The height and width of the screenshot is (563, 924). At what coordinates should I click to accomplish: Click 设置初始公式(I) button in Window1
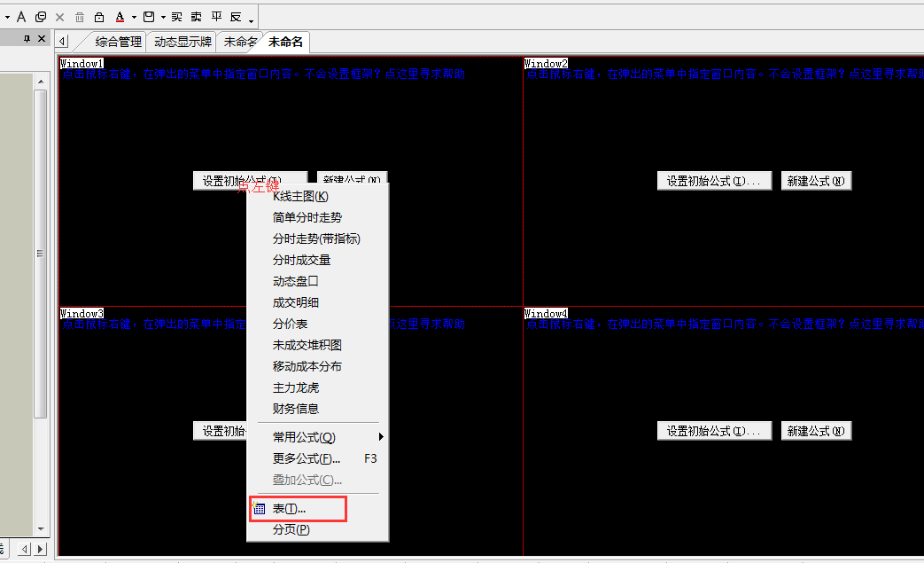(x=250, y=178)
